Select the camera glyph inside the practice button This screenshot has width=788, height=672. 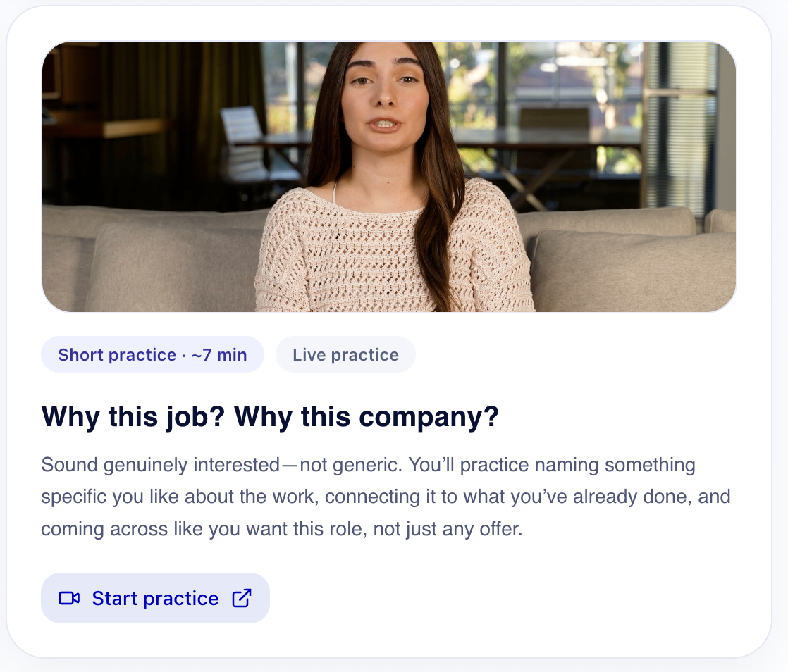point(68,598)
